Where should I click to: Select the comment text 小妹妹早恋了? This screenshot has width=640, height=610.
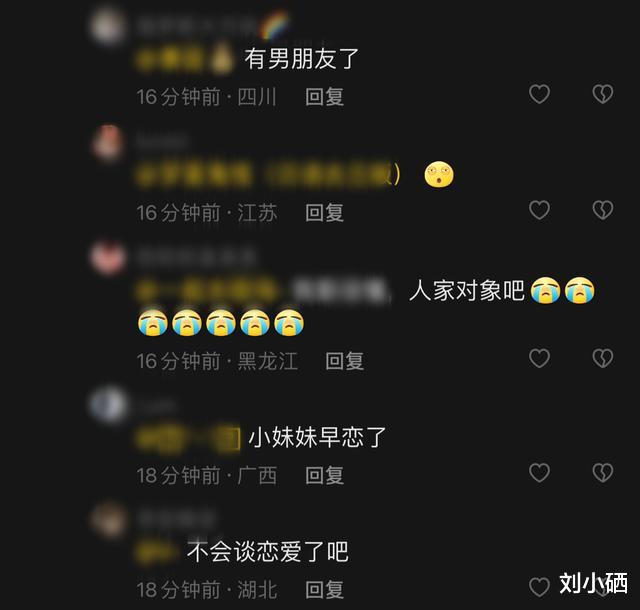click(x=317, y=437)
